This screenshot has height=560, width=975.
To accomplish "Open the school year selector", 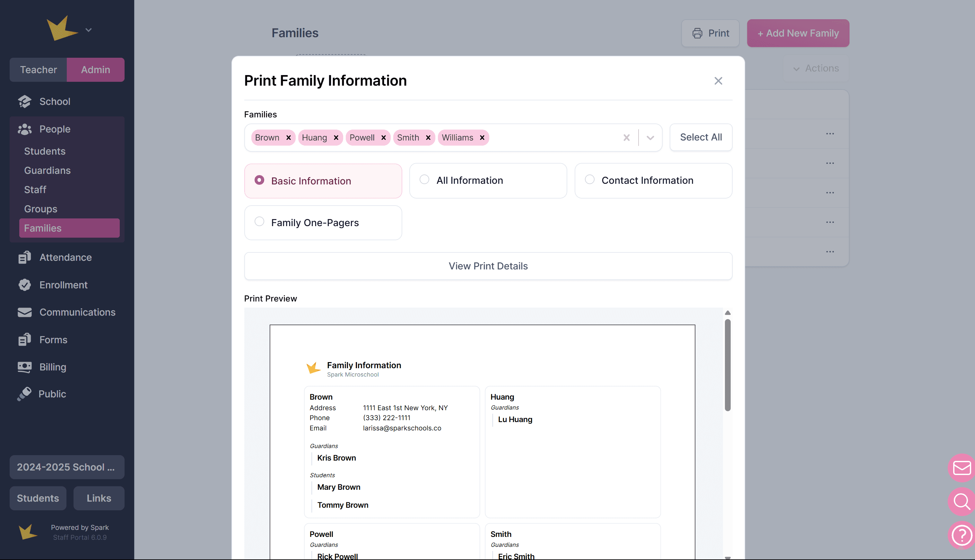I will pos(67,467).
